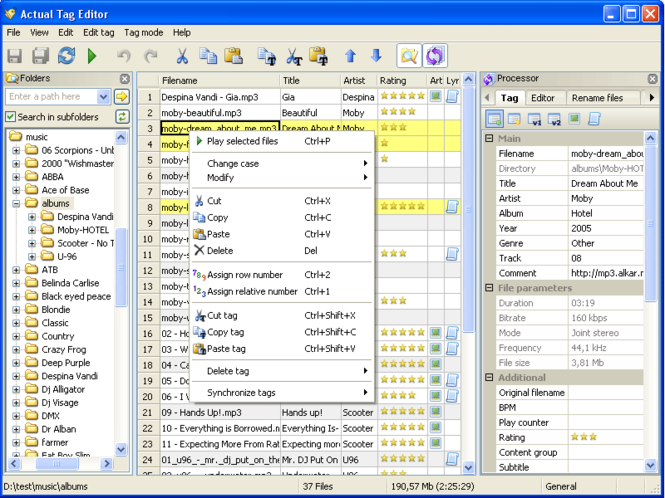This screenshot has width=665, height=498.
Task: Click the scissors Cut toolbar icon
Action: coord(182,56)
